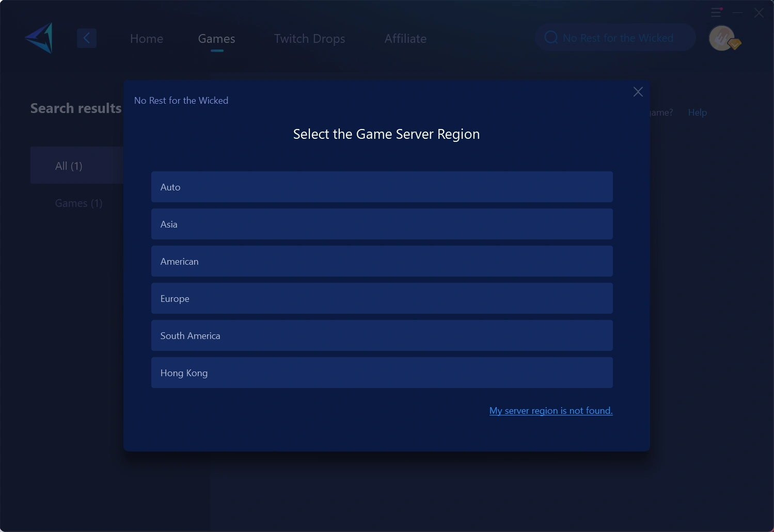Click the back arrow navigation icon
The height and width of the screenshot is (532, 774).
pos(87,38)
